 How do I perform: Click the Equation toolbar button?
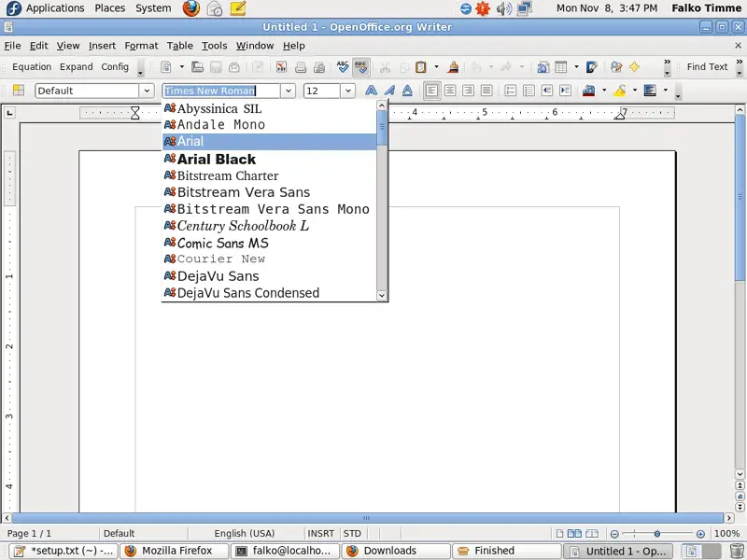(32, 66)
